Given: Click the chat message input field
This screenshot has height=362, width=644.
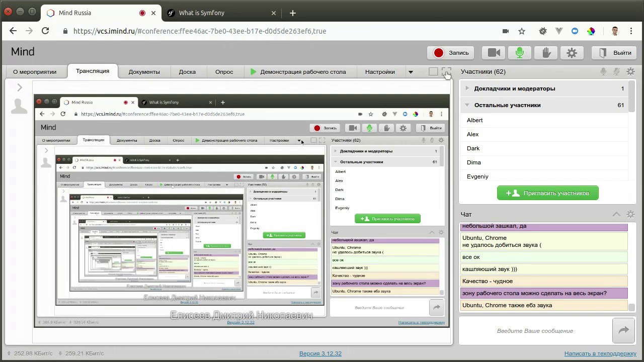Looking at the screenshot, I should point(535,331).
